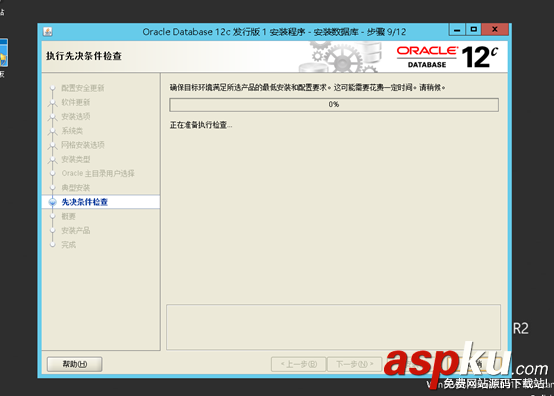Click the Oracle Database 12c logo
The image size is (554, 396).
(x=447, y=57)
